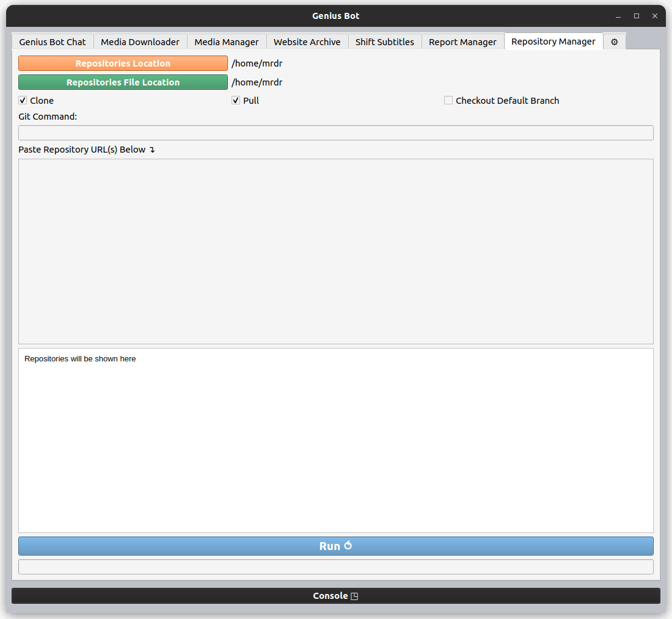This screenshot has width=672, height=619.
Task: Expand the Console panel
Action: tap(335, 595)
